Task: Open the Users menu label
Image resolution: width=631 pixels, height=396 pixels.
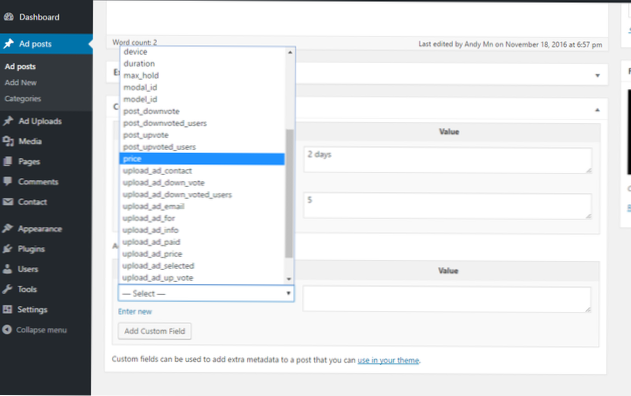Action: [x=28, y=269]
